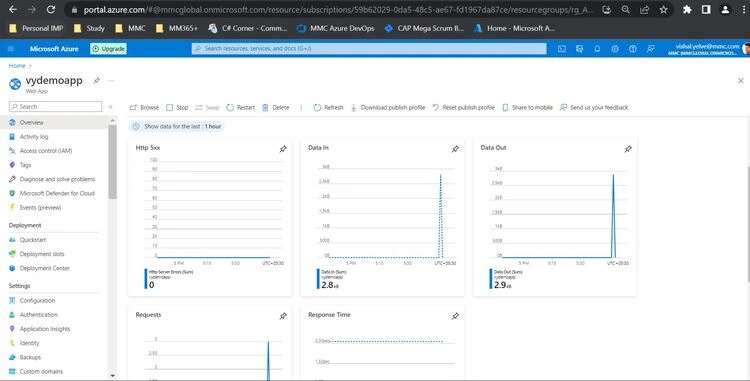Image resolution: width=750 pixels, height=381 pixels.
Task: Open MMC Azure DevOps bookmark
Action: click(336, 28)
